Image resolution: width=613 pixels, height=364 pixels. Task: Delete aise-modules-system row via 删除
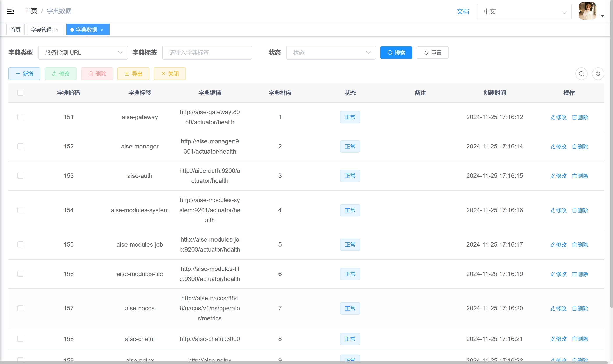tap(580, 210)
